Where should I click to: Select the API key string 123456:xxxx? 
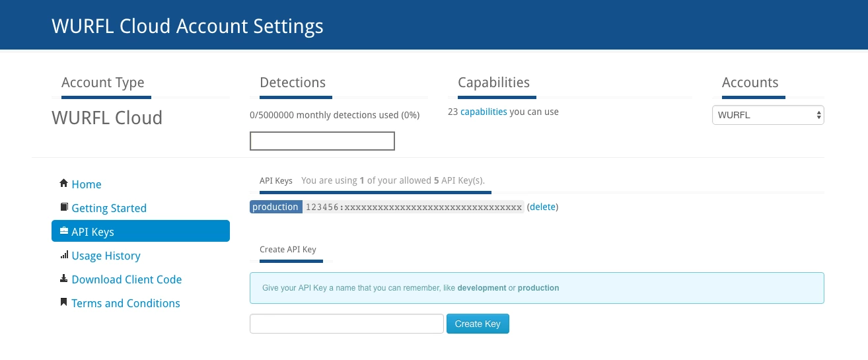[414, 207]
